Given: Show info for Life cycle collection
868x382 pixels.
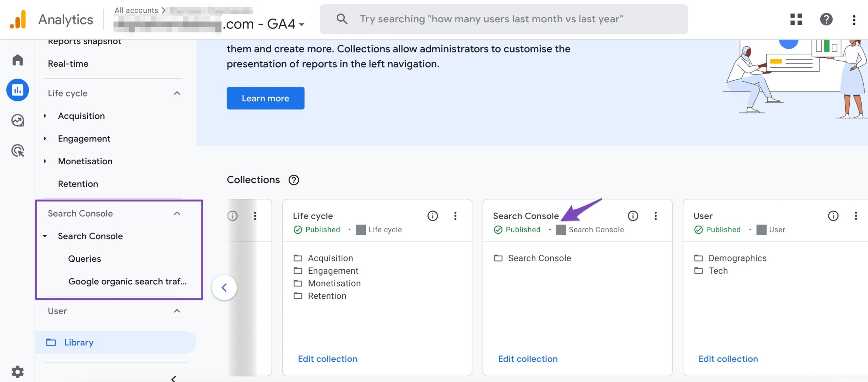Looking at the screenshot, I should tap(433, 216).
